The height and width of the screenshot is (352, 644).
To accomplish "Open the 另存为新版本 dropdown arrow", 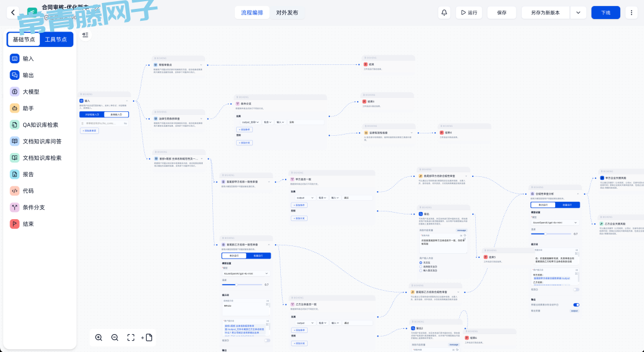I will 578,13.
